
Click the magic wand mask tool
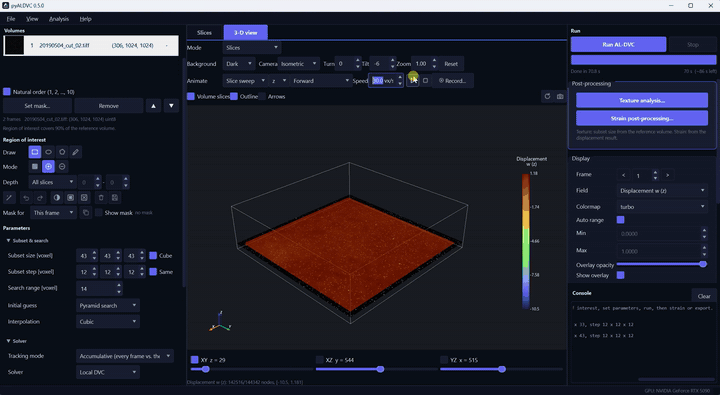tap(9, 198)
